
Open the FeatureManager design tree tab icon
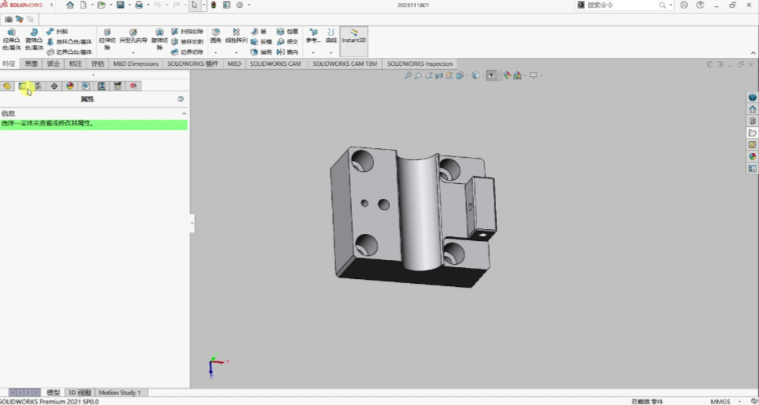tap(8, 86)
